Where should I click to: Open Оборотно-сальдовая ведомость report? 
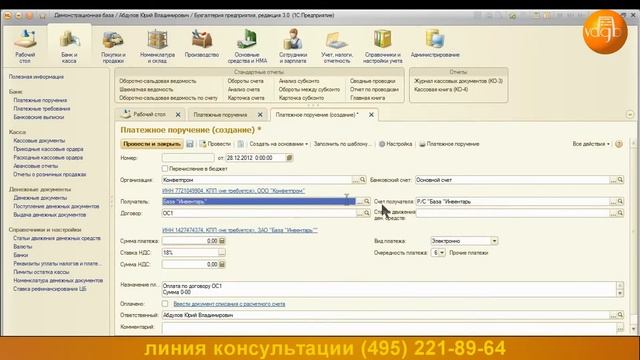point(158,81)
